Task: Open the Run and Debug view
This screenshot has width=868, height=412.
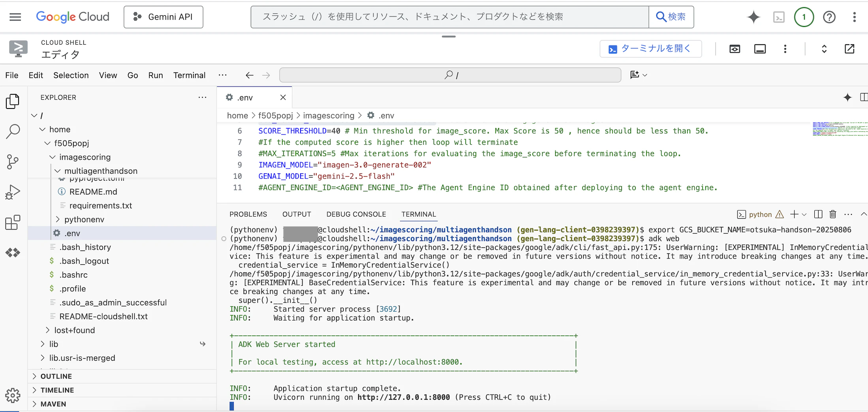Action: tap(13, 192)
